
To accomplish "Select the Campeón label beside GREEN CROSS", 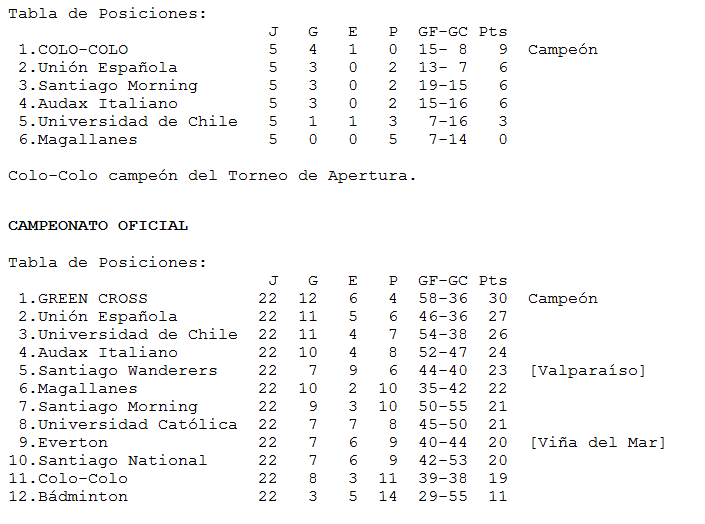I will pyautogui.click(x=563, y=299).
